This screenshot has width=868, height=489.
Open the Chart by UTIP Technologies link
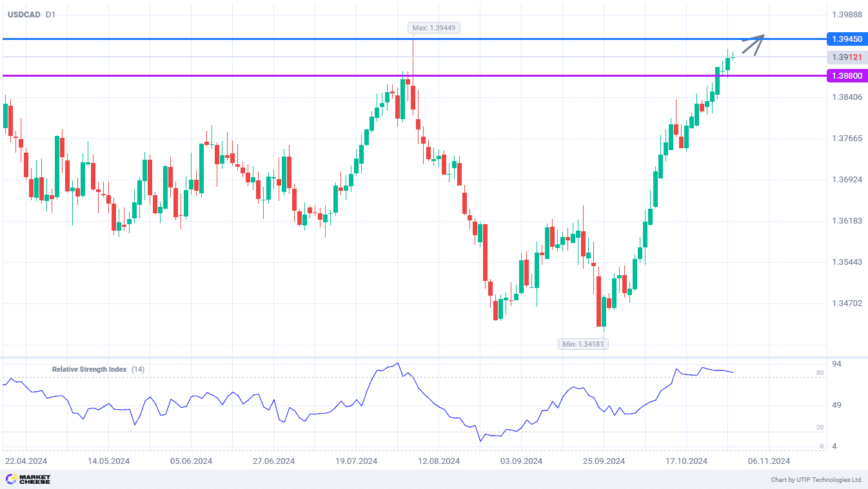click(x=816, y=480)
